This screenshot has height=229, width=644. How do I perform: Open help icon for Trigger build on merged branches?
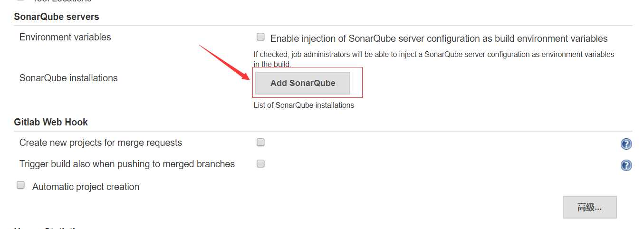[x=626, y=165]
